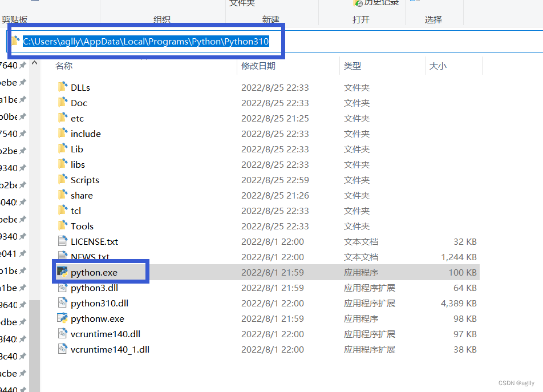Select the include folder name
The image size is (543, 392).
(x=86, y=134)
